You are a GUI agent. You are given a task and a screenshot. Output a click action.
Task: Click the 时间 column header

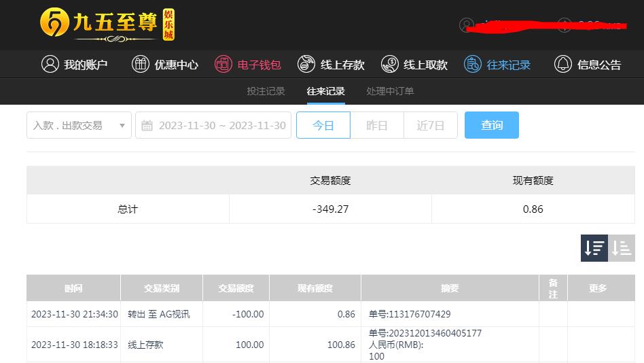click(x=73, y=288)
